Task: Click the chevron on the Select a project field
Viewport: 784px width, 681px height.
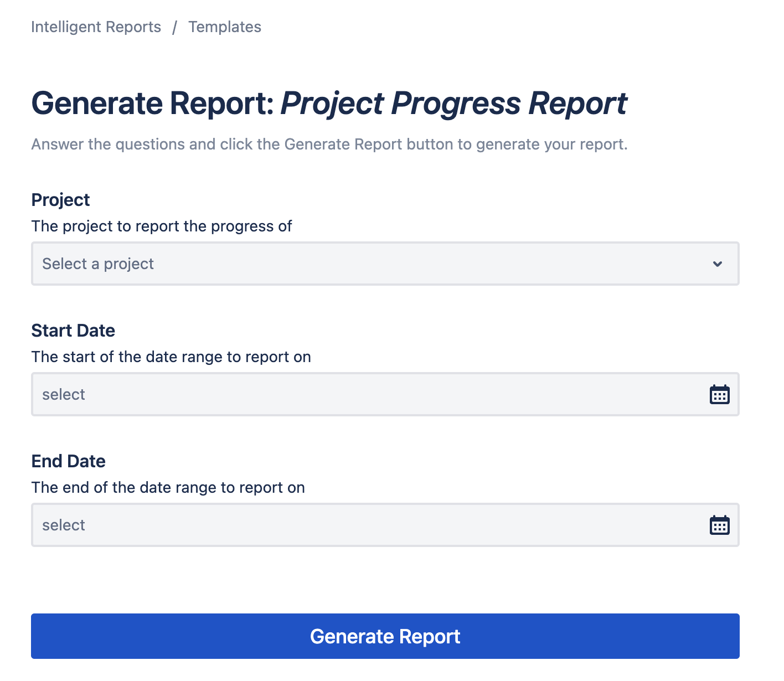Action: click(718, 264)
